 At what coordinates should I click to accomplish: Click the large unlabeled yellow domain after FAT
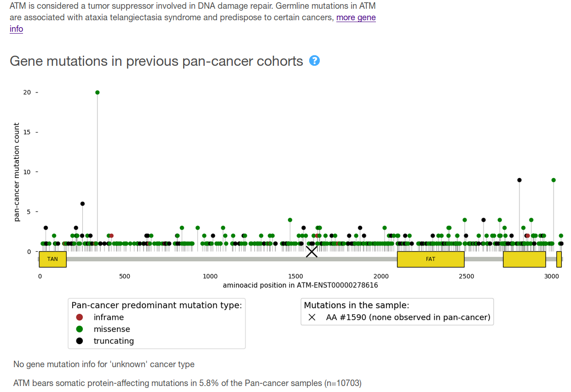(524, 259)
